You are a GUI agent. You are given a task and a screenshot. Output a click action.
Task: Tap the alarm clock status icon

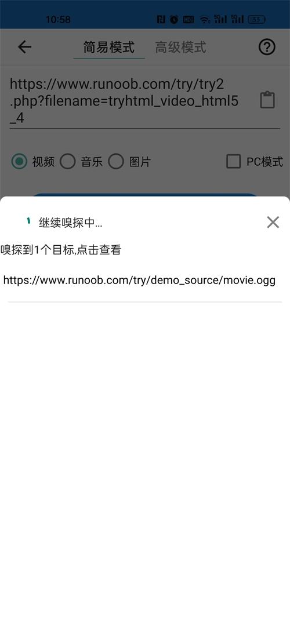click(x=174, y=19)
